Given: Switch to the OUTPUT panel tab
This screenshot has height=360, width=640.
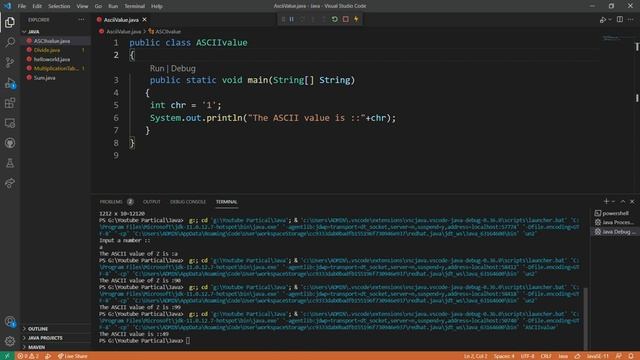Looking at the screenshot, I should pos(151,202).
